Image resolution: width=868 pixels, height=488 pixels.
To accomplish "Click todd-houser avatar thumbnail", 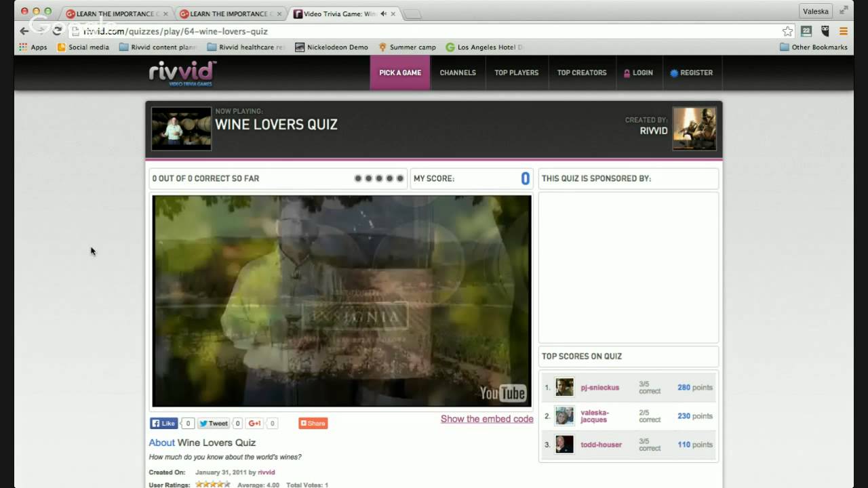I will click(x=565, y=445).
